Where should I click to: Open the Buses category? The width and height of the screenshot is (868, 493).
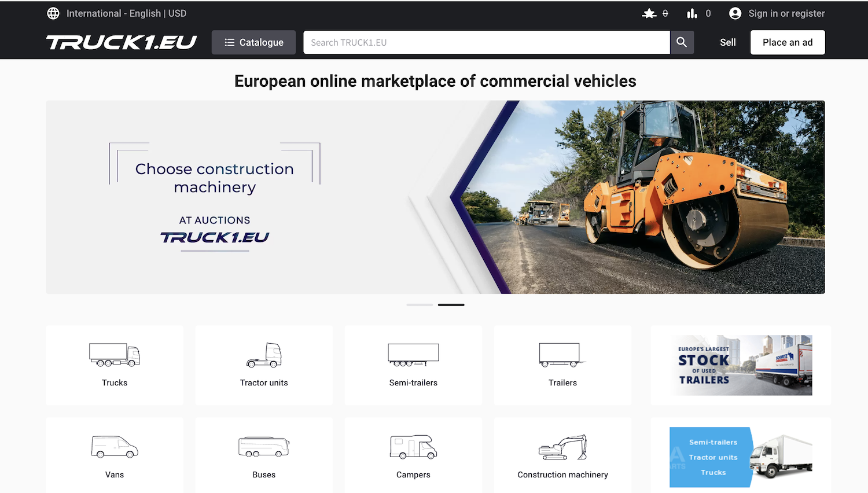[x=264, y=456]
